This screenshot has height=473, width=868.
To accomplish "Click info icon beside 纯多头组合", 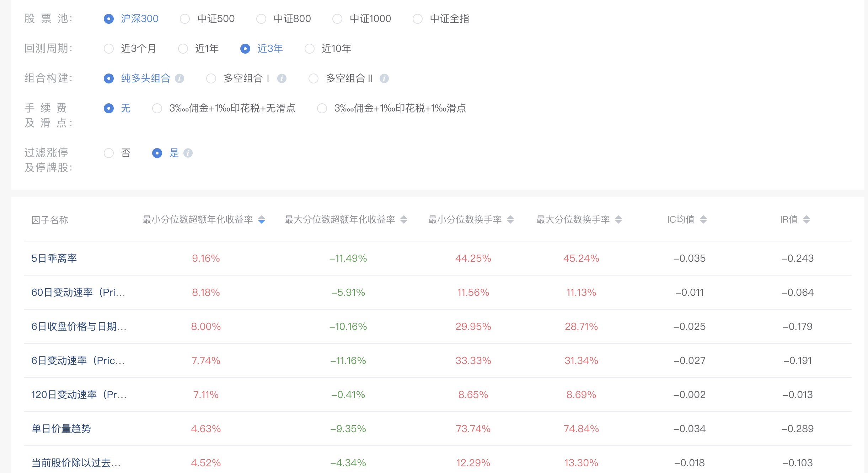I will click(180, 78).
